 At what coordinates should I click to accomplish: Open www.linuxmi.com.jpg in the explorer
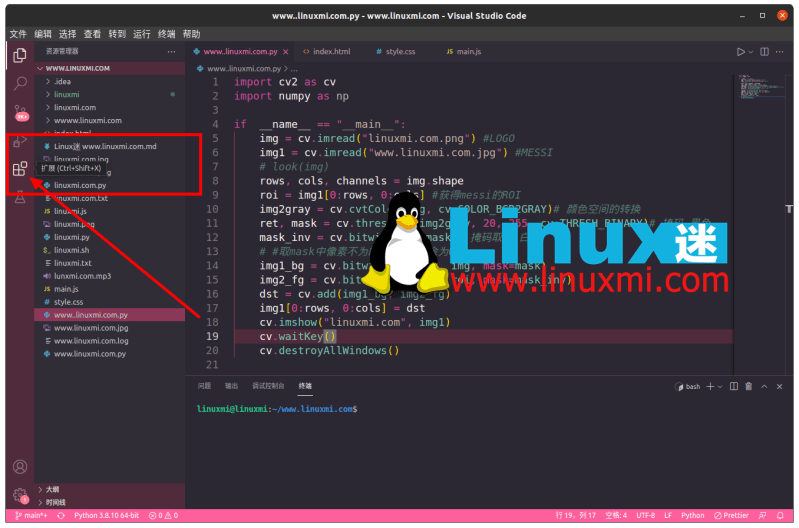point(110,328)
